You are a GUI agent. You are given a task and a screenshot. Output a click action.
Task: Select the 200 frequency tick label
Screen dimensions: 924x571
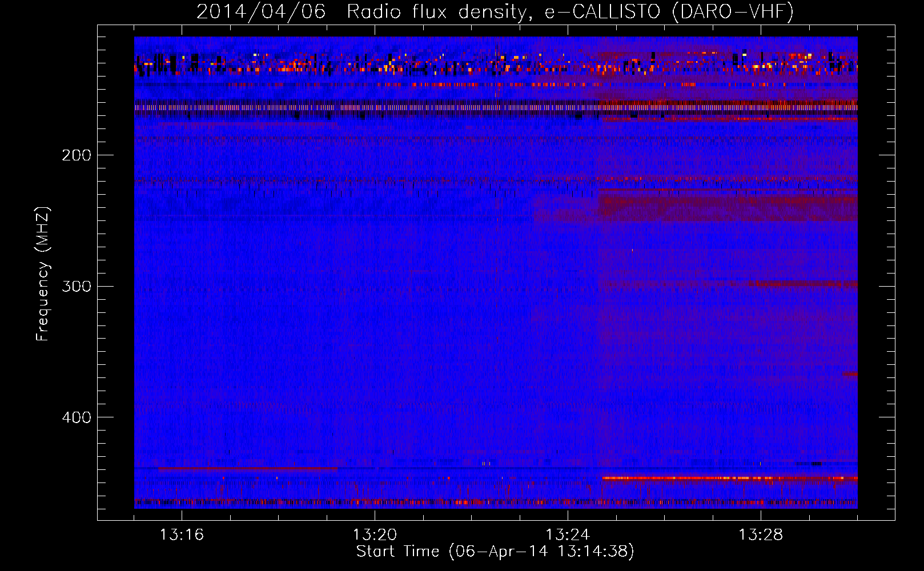coord(77,155)
